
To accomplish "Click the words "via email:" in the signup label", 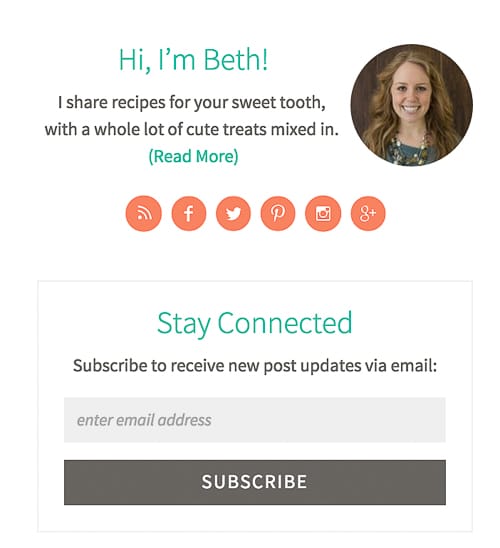I will 401,366.
